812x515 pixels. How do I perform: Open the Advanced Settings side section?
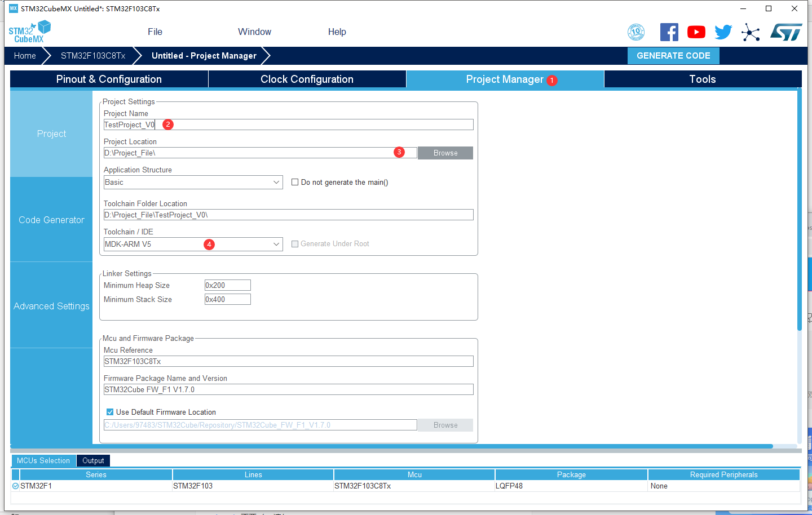pyautogui.click(x=51, y=306)
